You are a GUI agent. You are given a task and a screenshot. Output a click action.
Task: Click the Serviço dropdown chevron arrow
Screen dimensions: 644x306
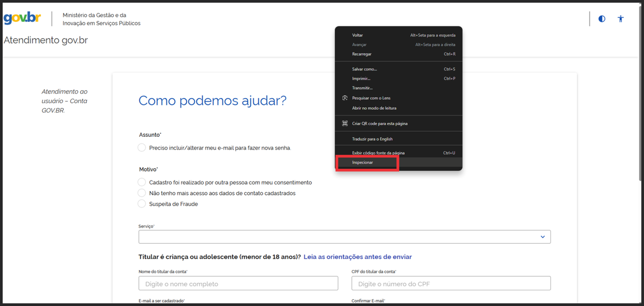pos(542,237)
